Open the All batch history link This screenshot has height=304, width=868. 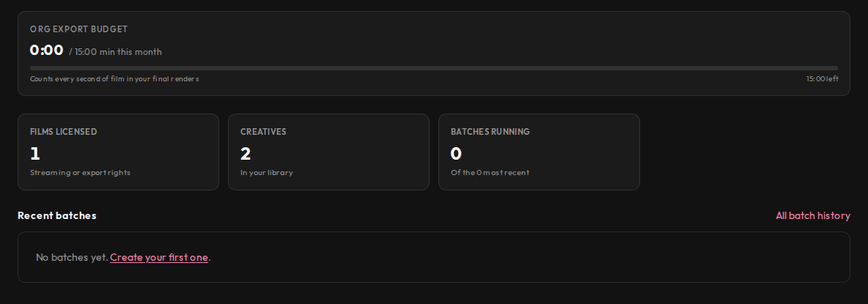(812, 215)
